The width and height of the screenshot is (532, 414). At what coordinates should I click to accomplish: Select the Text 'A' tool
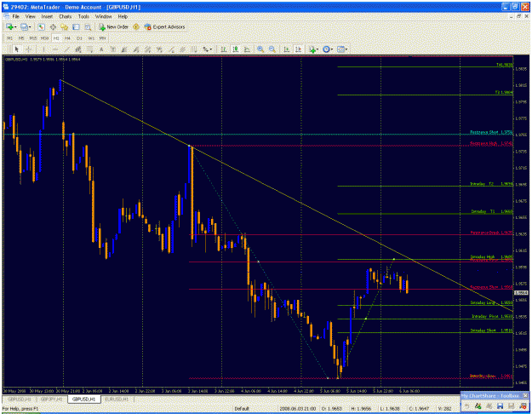[x=101, y=49]
